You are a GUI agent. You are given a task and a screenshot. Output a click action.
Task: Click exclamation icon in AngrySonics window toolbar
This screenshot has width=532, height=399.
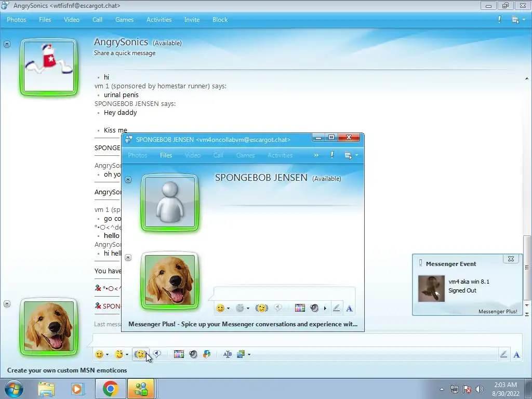(499, 20)
